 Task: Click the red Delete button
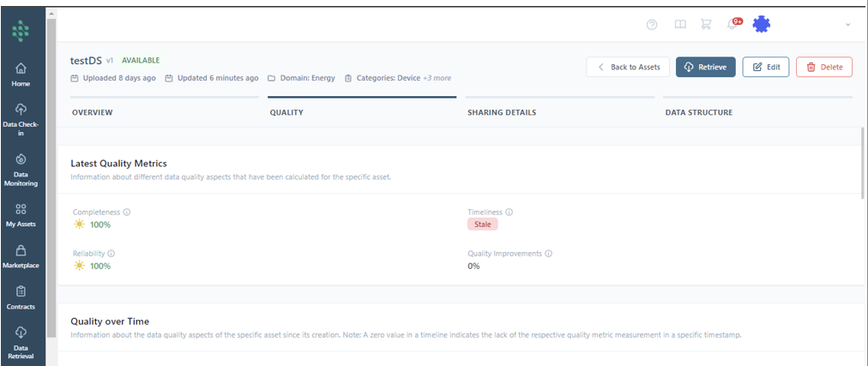click(823, 67)
